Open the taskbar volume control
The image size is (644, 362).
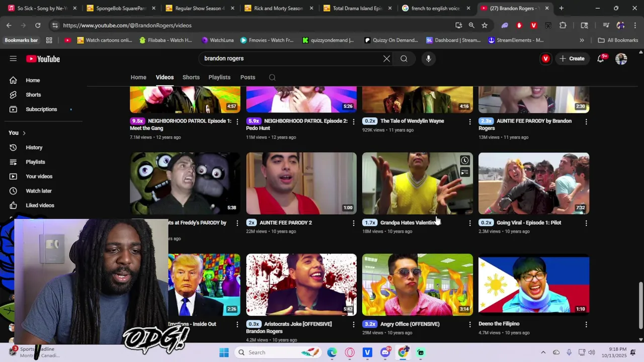pos(592,352)
